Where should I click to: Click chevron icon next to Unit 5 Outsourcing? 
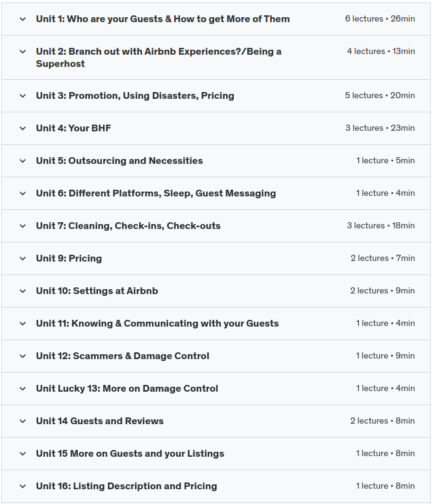click(23, 161)
